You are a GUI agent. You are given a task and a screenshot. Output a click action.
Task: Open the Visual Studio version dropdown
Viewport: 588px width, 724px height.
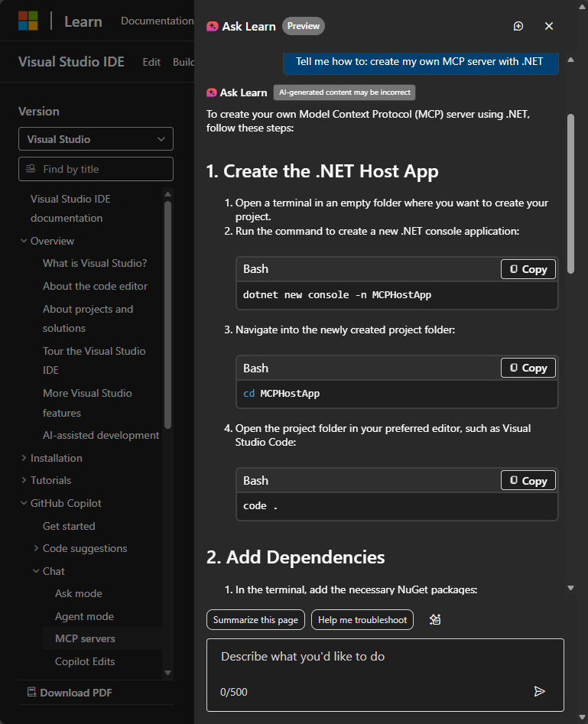(x=96, y=139)
